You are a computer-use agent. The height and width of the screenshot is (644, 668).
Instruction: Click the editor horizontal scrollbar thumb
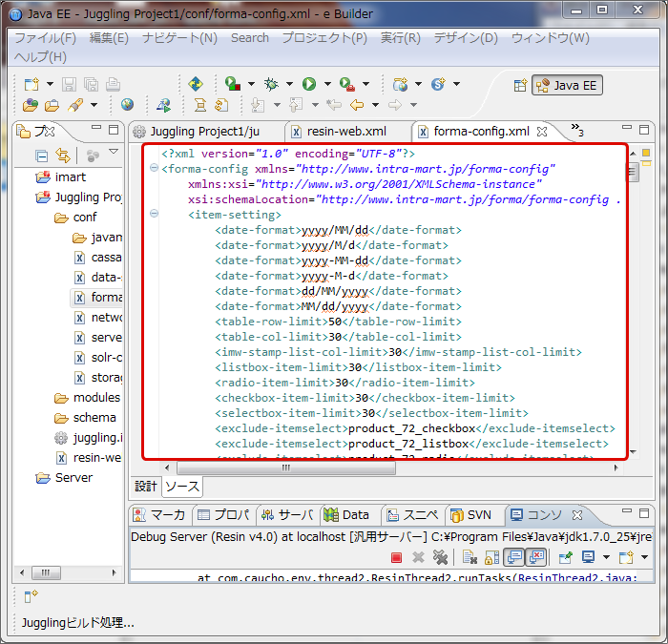click(286, 468)
